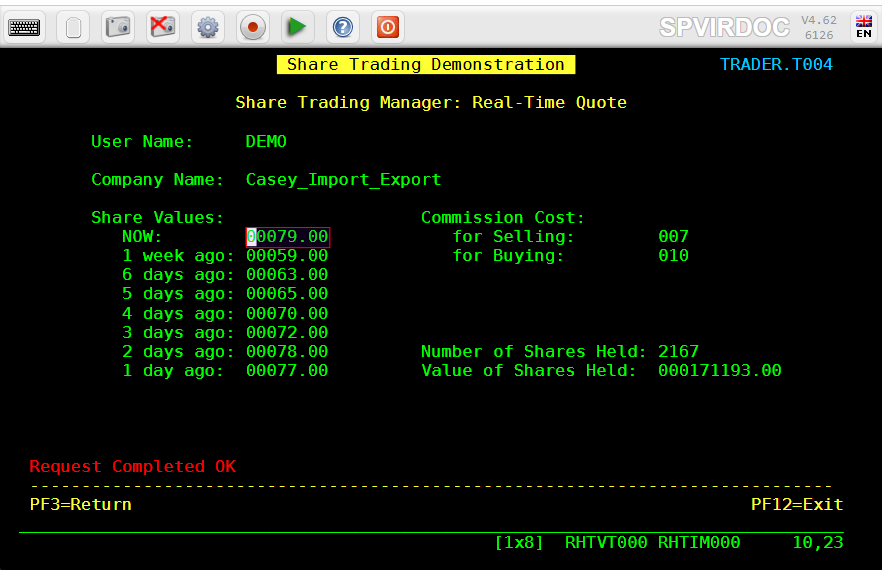Click the [1x8] status bar entry
The width and height of the screenshot is (882, 570).
(x=519, y=542)
